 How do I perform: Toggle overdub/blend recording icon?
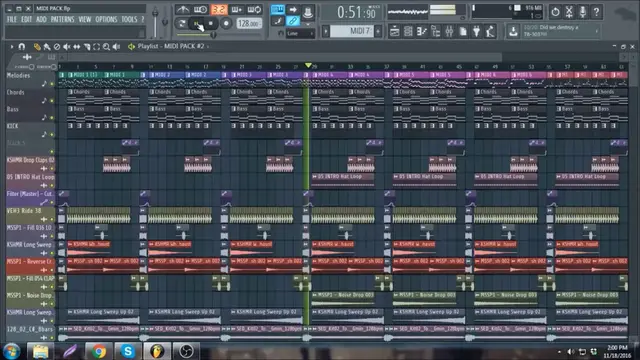(237, 9)
